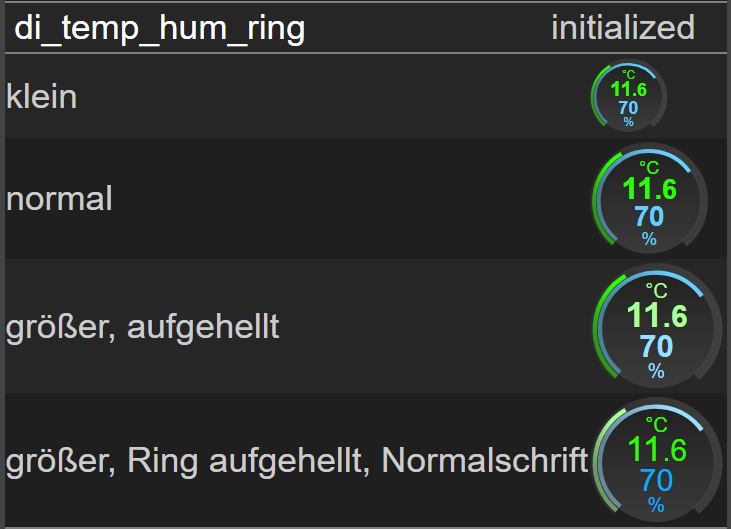Image resolution: width=731 pixels, height=529 pixels.
Task: Click the pale green 11.6 in aufgehellt gauge
Action: (x=657, y=316)
